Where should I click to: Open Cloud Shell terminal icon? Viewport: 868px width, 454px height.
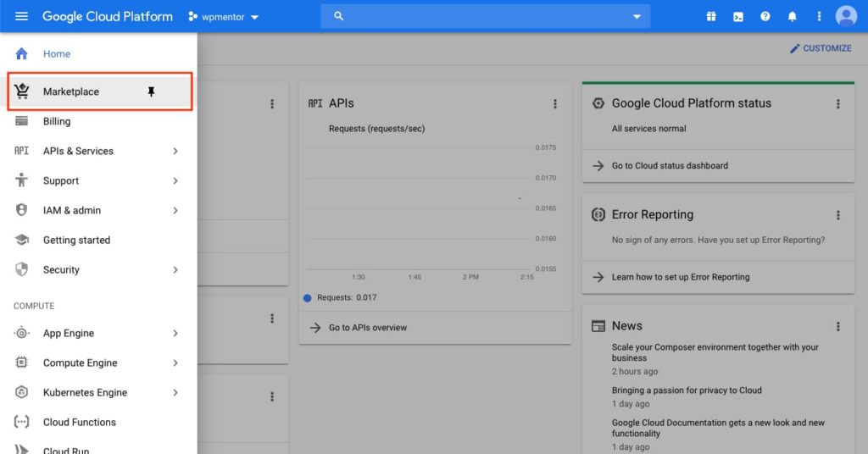[x=738, y=16]
